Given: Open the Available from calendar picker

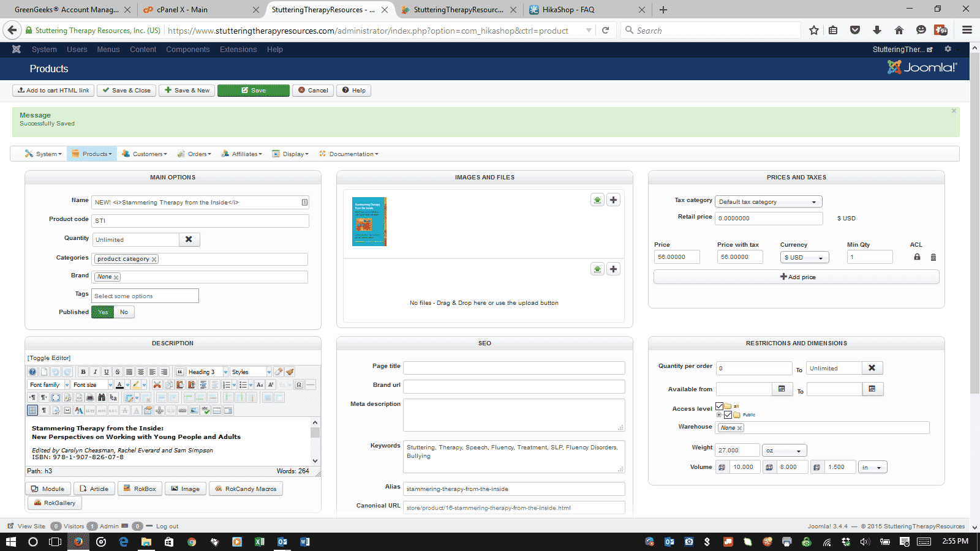Looking at the screenshot, I should coord(782,389).
